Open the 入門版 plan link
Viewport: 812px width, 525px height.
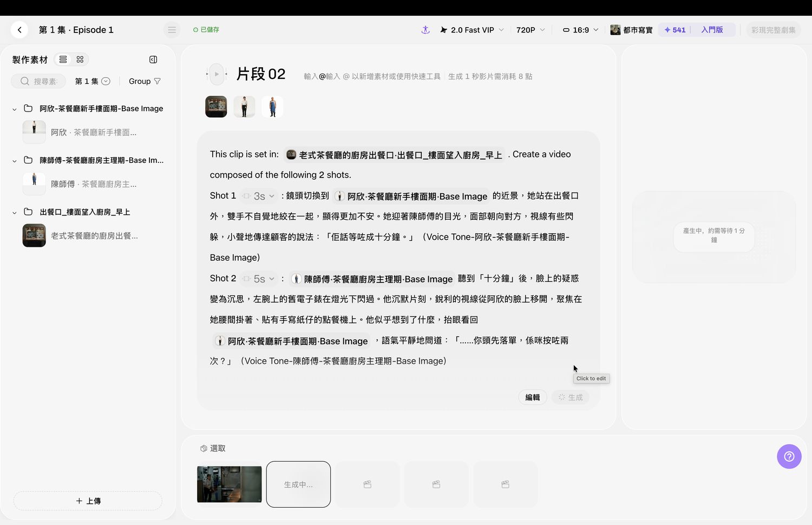tap(712, 30)
